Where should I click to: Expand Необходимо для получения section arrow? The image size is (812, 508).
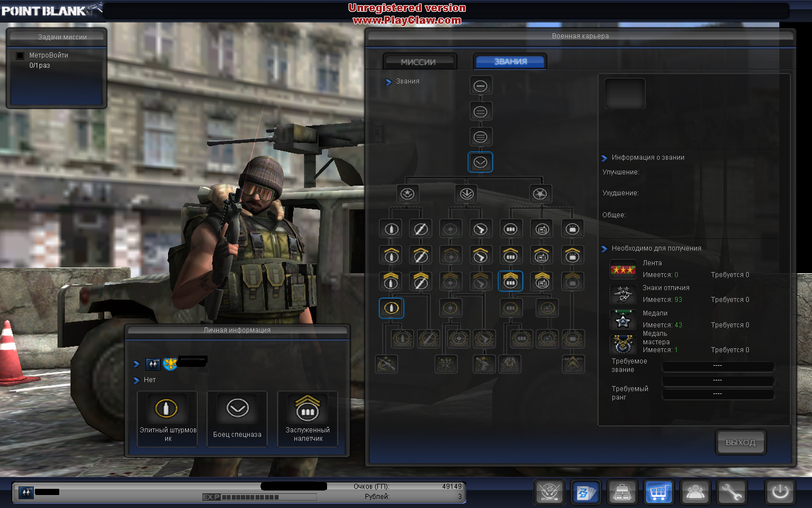click(604, 249)
